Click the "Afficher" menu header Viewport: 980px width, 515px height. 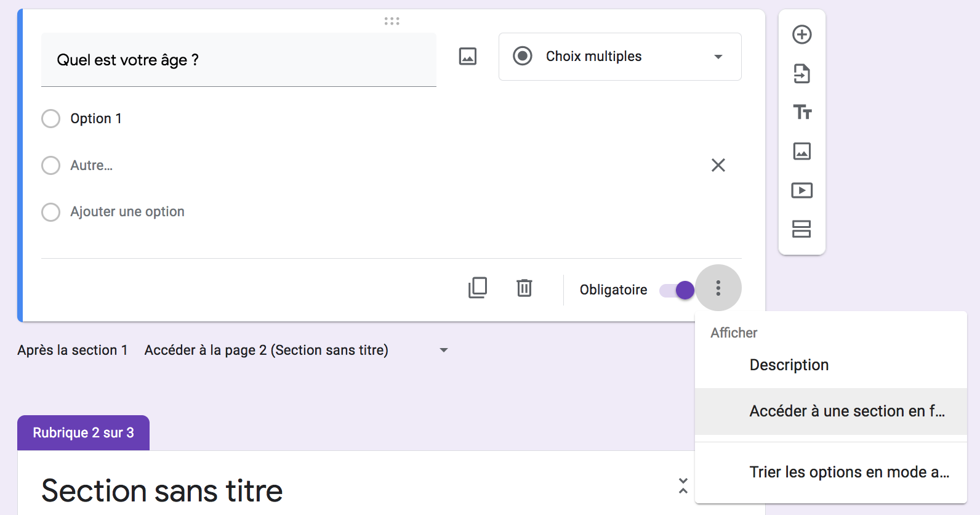coord(734,333)
